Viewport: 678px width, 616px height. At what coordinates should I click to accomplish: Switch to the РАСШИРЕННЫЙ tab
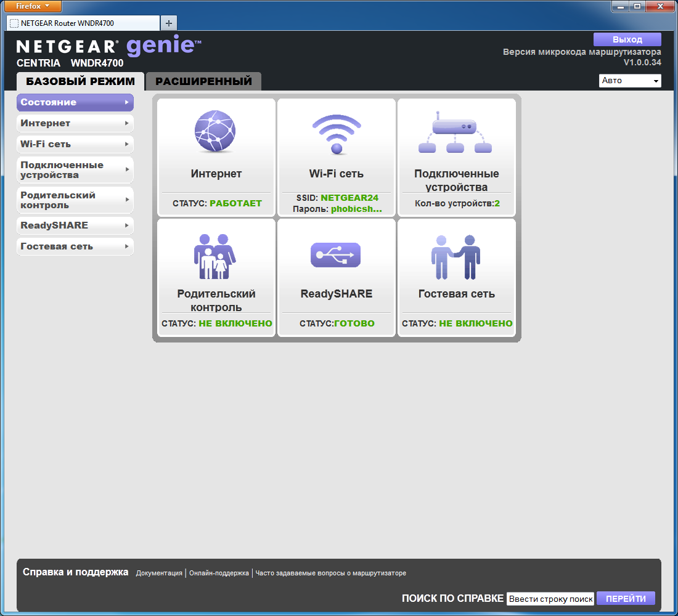coord(203,81)
